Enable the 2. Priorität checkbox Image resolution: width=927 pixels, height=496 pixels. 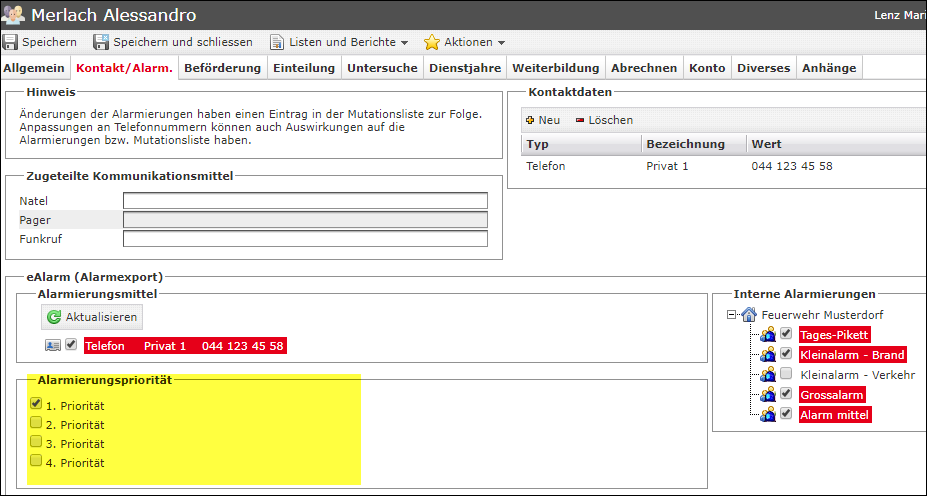pos(36,423)
